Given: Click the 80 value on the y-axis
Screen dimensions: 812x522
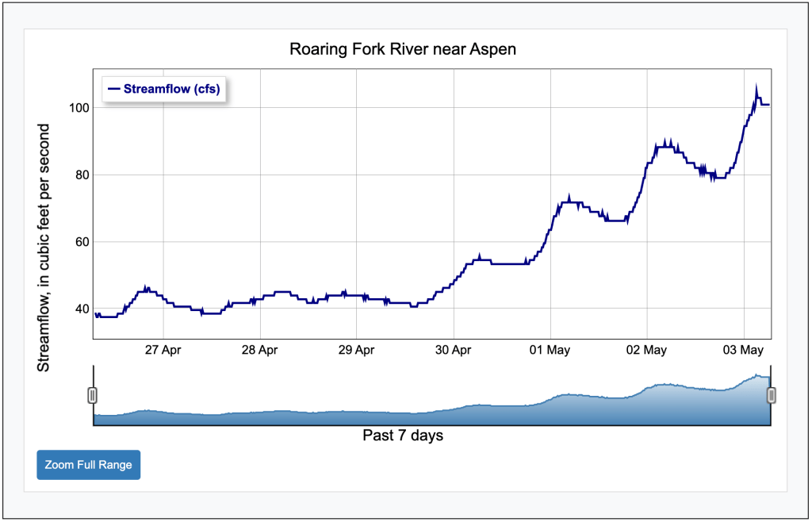Looking at the screenshot, I should 80,175.
